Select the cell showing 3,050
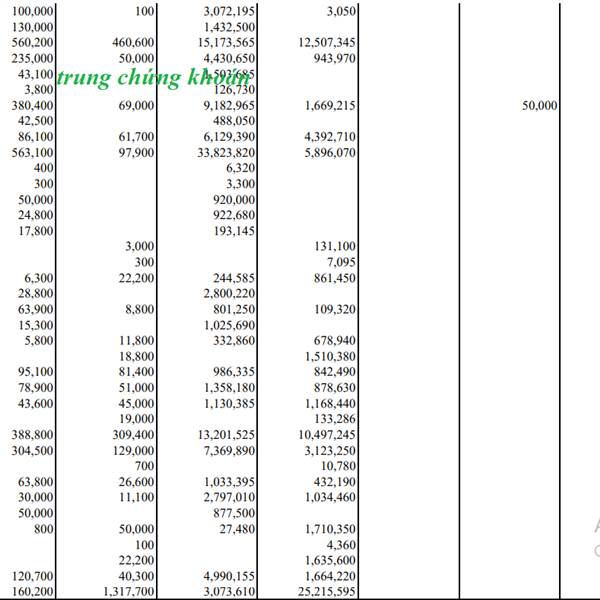The image size is (600, 600). [x=341, y=11]
